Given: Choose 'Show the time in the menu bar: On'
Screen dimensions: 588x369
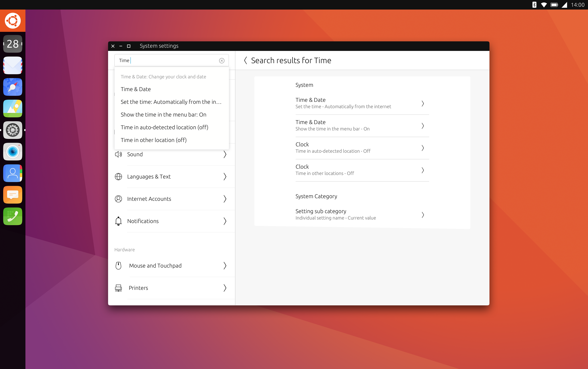Looking at the screenshot, I should point(171,115).
